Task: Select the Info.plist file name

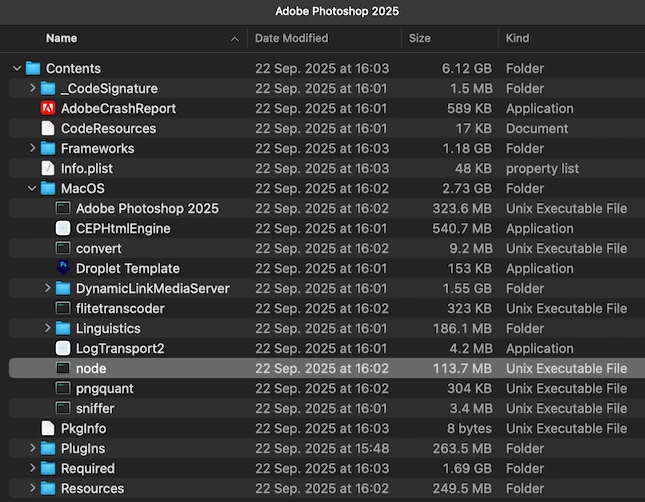Action: [87, 169]
